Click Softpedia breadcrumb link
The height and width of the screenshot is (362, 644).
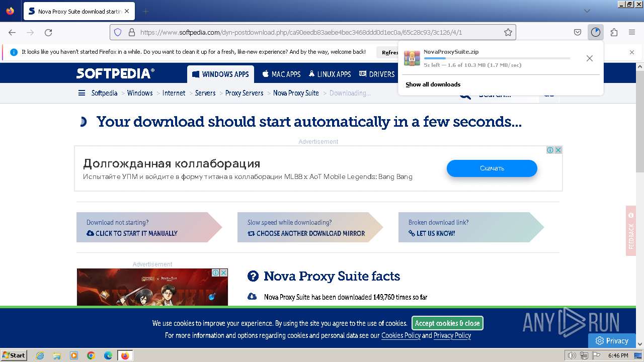pyautogui.click(x=104, y=93)
